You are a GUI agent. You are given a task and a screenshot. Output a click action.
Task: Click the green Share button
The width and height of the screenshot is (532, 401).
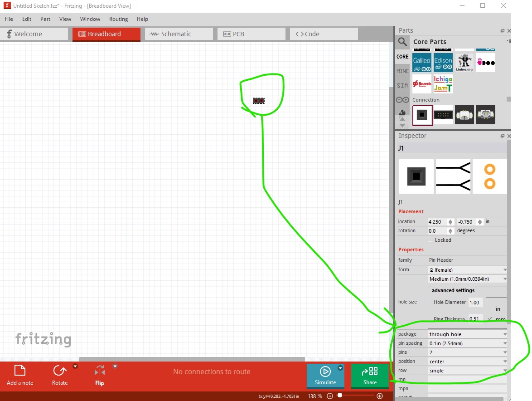[370, 376]
